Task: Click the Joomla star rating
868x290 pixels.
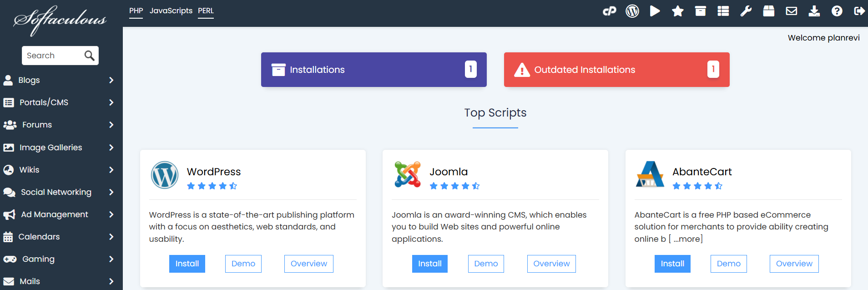Action: 455,186
